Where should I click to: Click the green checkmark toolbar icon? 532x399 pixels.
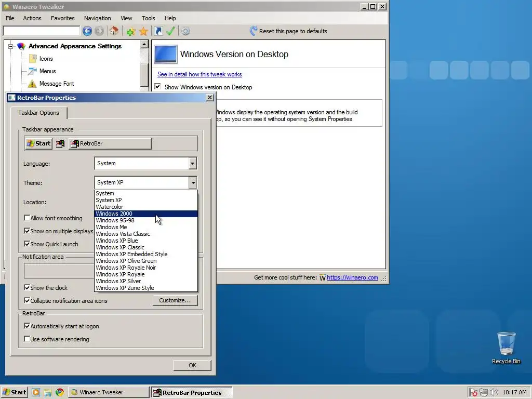pyautogui.click(x=170, y=31)
